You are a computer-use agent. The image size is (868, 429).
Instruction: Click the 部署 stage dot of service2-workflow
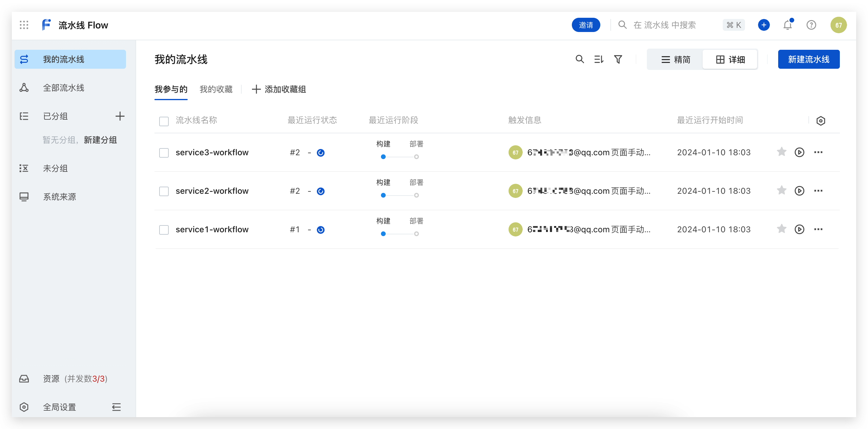pos(417,195)
